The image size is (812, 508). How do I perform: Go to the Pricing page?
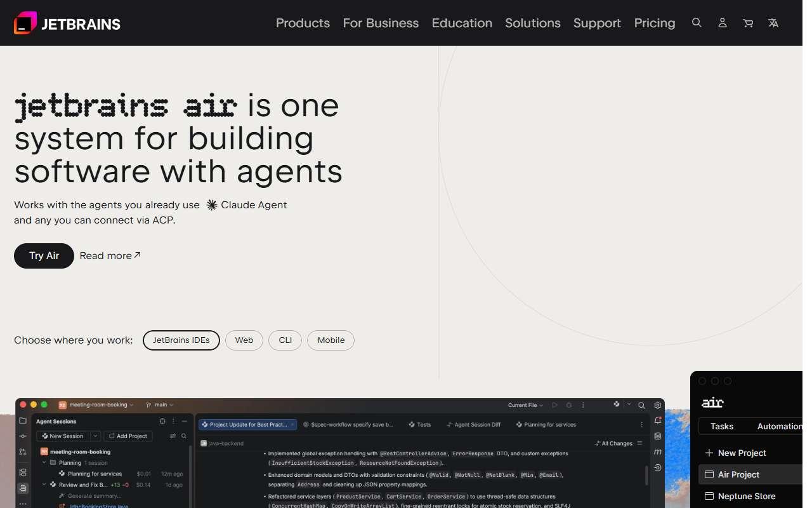pos(655,23)
